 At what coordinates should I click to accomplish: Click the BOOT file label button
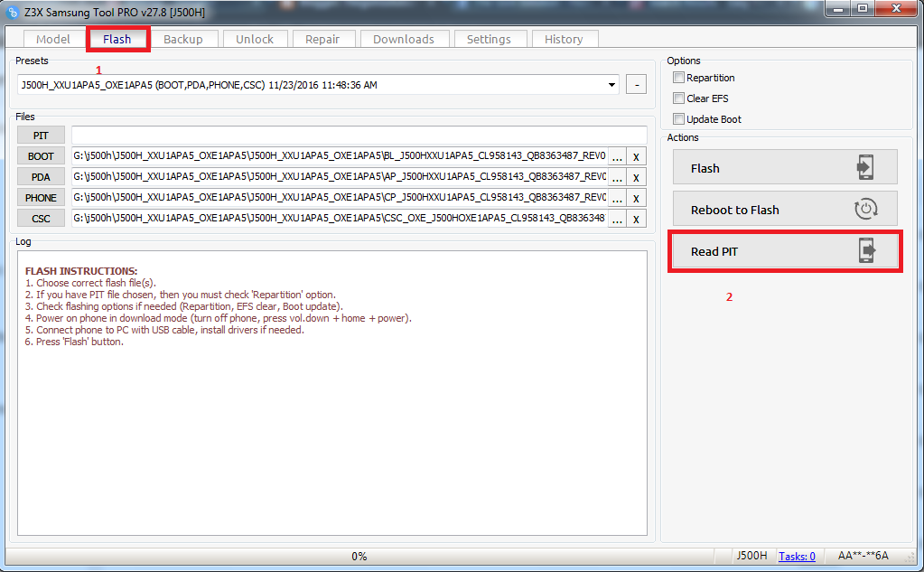coord(41,156)
